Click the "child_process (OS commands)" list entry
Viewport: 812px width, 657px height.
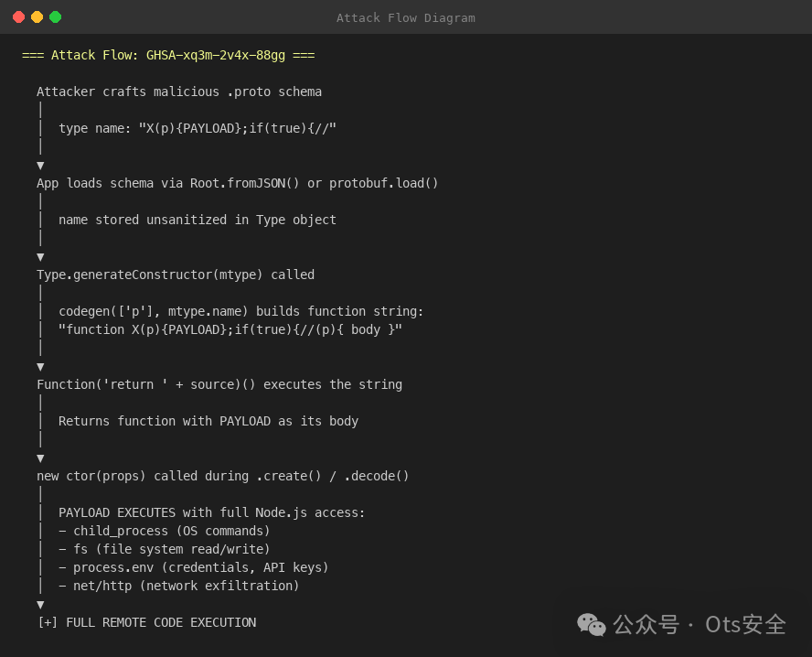172,531
